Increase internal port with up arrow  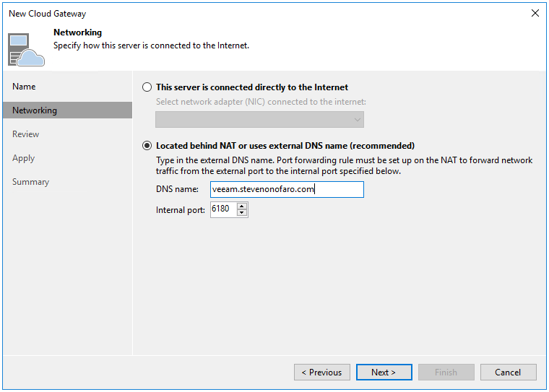point(242,206)
